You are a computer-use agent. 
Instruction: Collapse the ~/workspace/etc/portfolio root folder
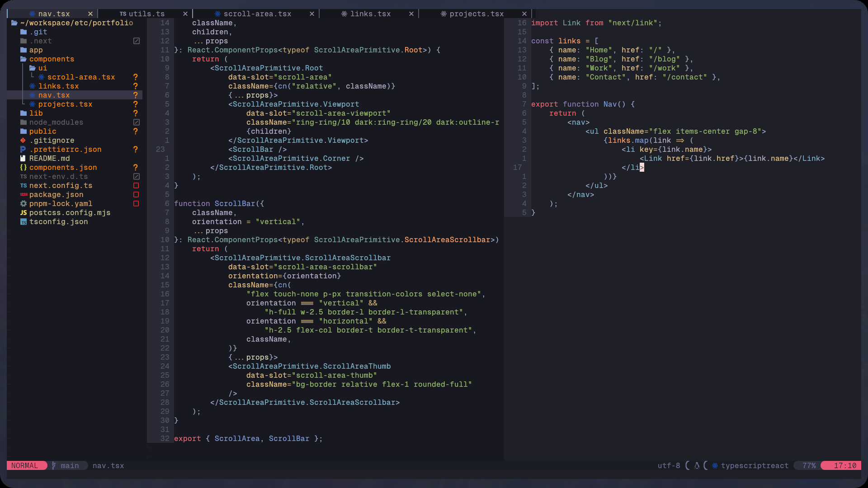click(x=72, y=23)
